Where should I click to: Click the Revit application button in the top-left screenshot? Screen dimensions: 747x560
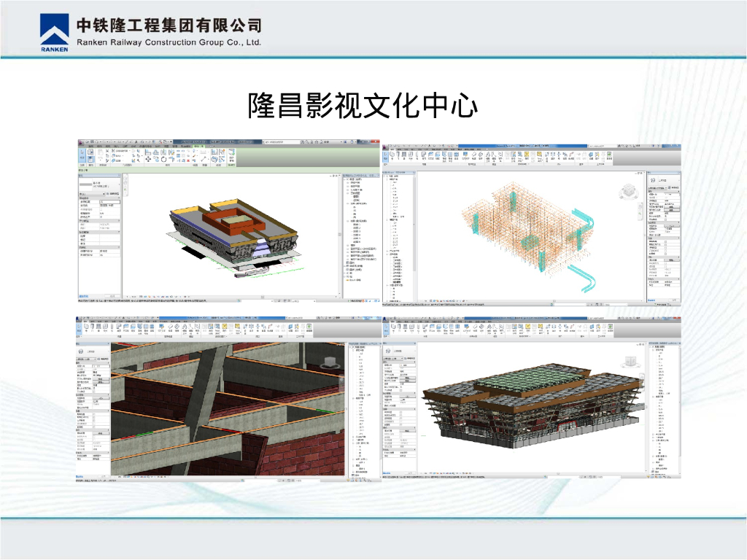[81, 142]
